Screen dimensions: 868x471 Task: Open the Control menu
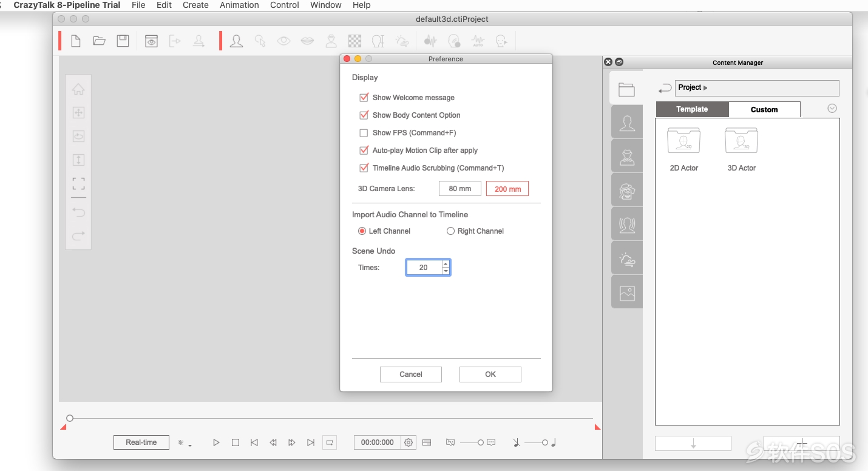[x=285, y=5]
